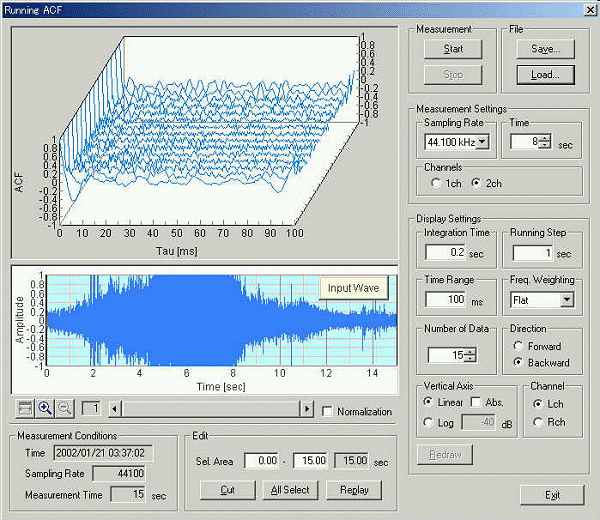
Task: Click the disabled zoom-out magnifier icon
Action: [x=65, y=408]
